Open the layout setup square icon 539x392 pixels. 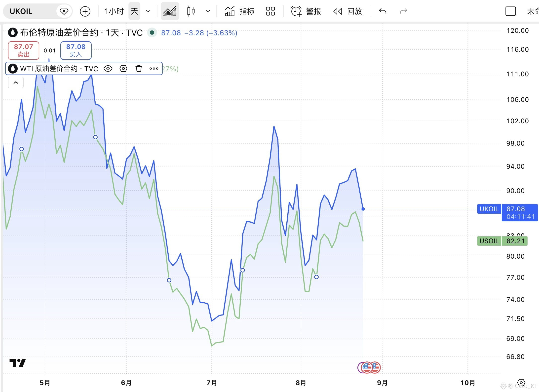pyautogui.click(x=510, y=11)
